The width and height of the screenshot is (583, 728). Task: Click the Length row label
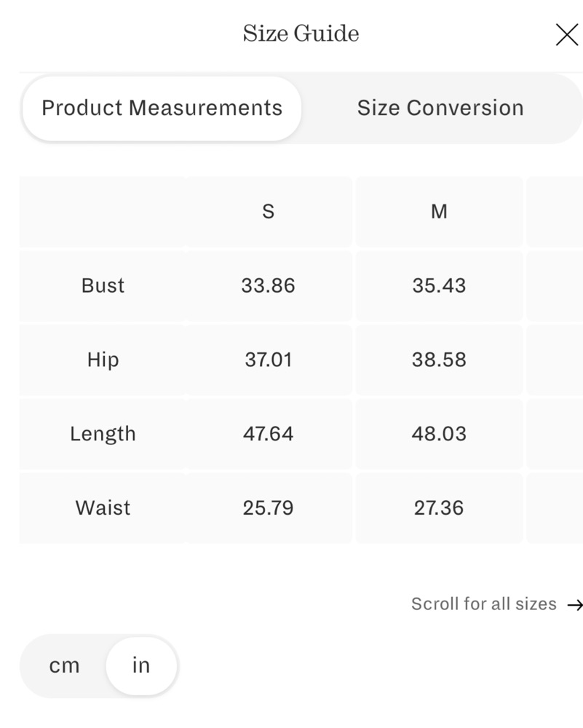tap(103, 434)
